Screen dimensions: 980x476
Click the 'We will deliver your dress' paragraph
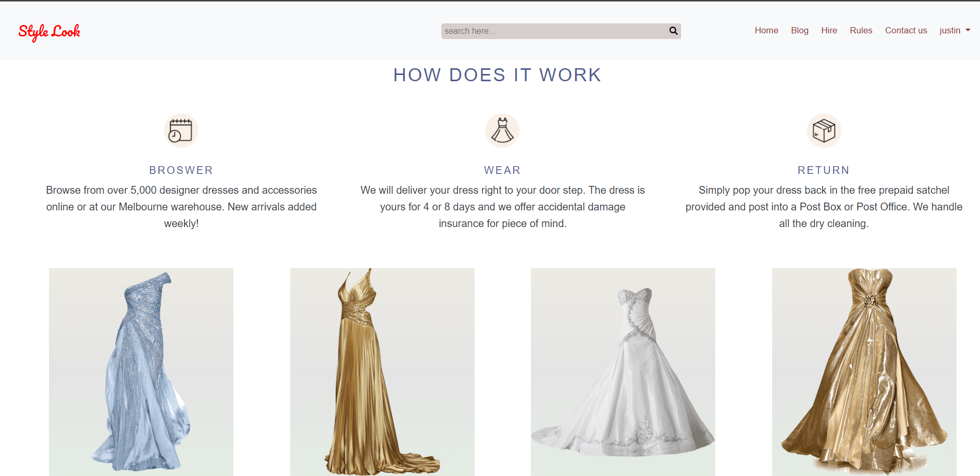(502, 207)
